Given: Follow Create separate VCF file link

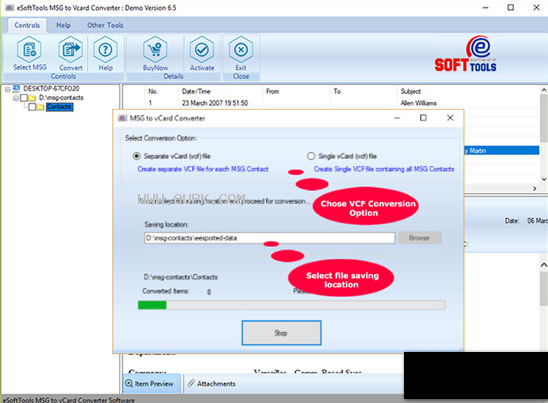Looking at the screenshot, I should coord(203,169).
